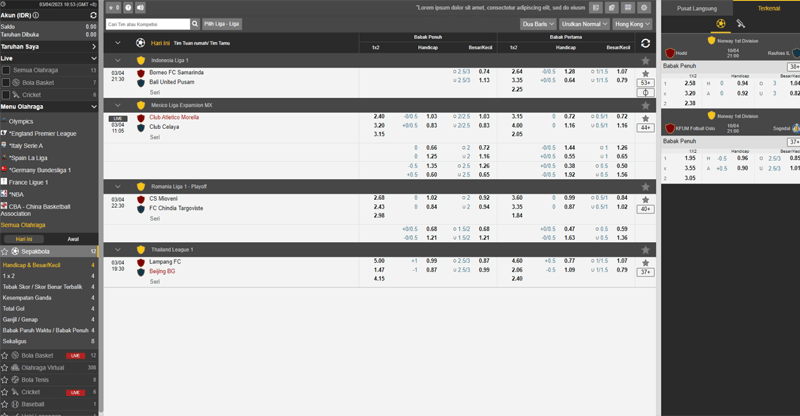Click the team search input field

[145, 23]
